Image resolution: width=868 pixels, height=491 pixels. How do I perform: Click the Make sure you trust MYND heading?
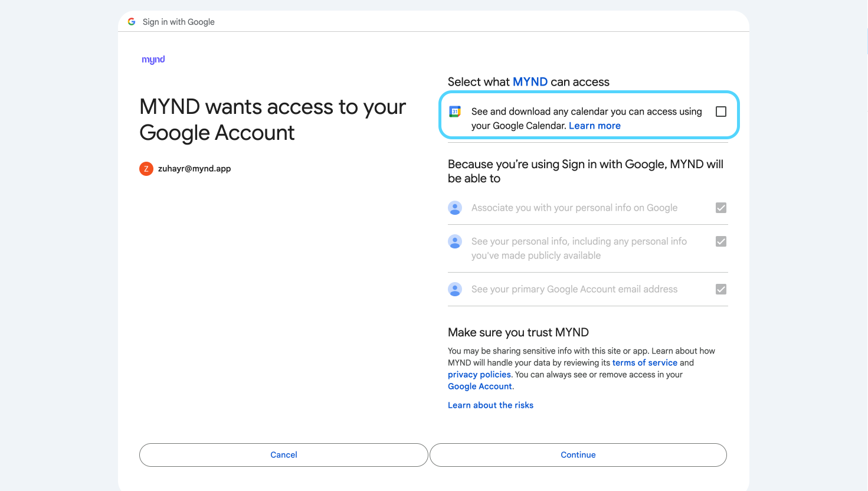pos(518,332)
